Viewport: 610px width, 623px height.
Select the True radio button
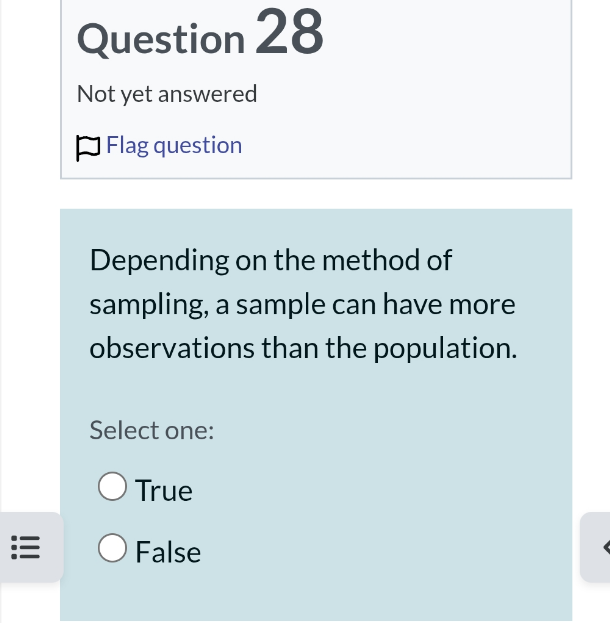(x=112, y=488)
